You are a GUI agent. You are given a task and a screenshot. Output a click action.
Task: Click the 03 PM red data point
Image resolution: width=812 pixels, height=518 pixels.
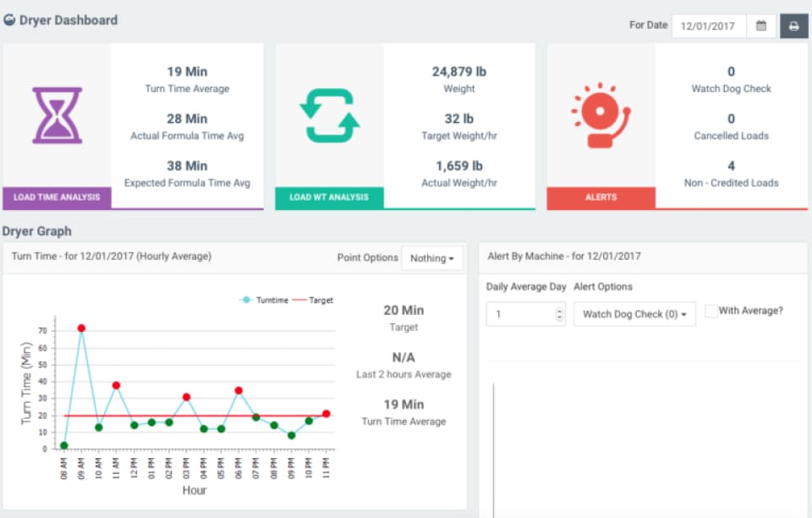point(186,397)
